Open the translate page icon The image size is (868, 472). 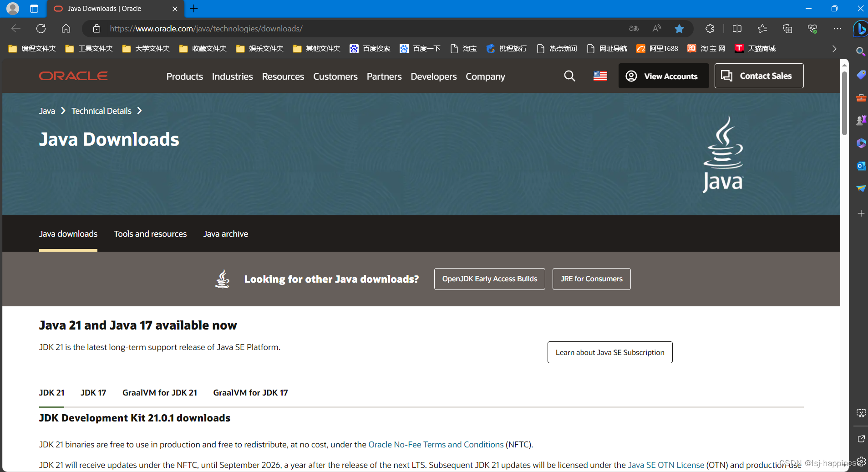(x=634, y=29)
